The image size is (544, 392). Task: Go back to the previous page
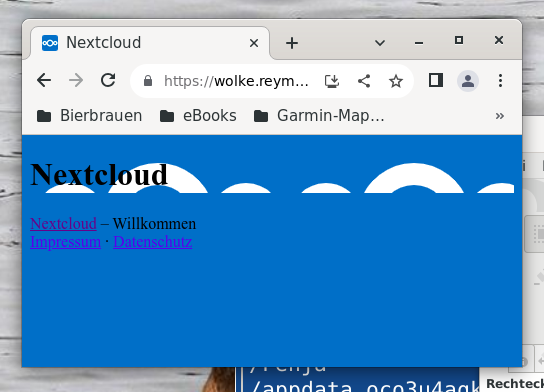tap(44, 80)
